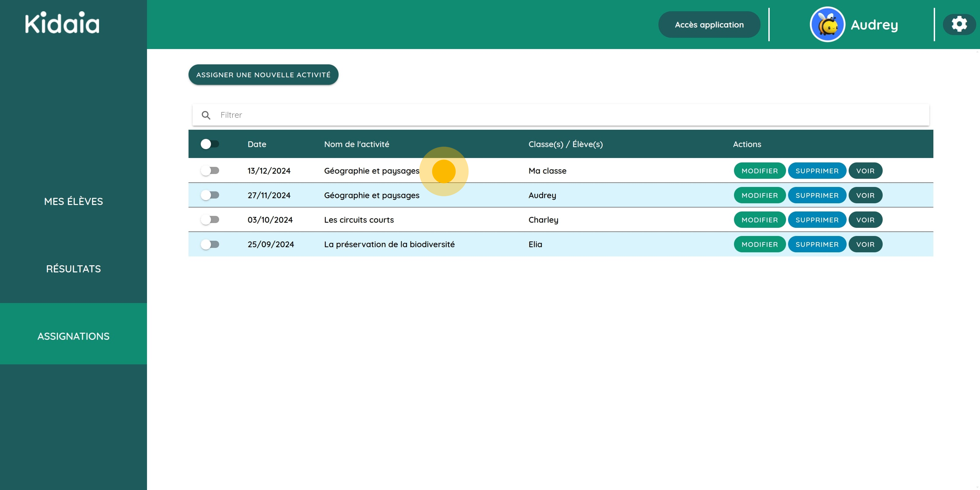The image size is (980, 490).
Task: Switch to the RÉSULTATS section
Action: (73, 268)
